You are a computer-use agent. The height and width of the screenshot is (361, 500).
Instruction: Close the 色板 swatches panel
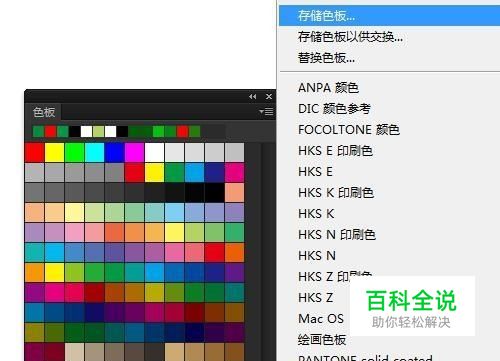[x=269, y=96]
